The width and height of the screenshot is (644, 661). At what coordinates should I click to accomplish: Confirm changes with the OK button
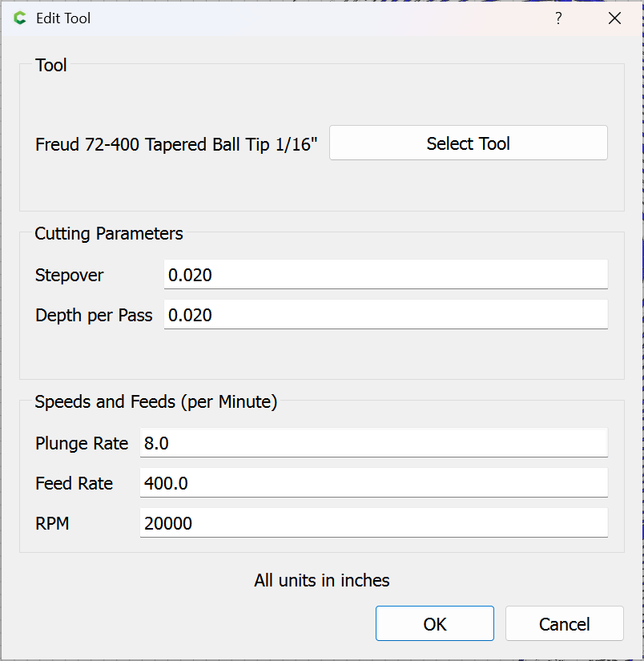point(434,624)
